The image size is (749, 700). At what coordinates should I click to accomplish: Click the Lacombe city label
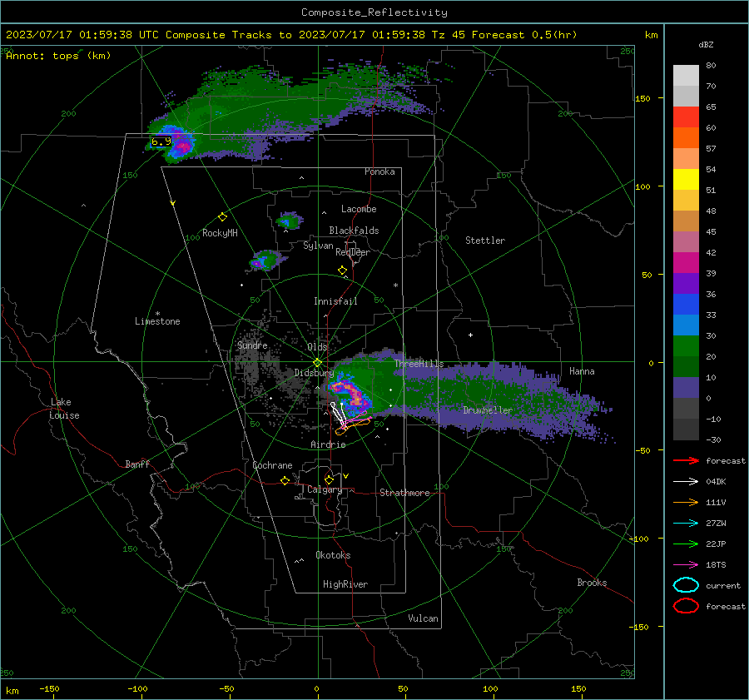click(x=359, y=209)
